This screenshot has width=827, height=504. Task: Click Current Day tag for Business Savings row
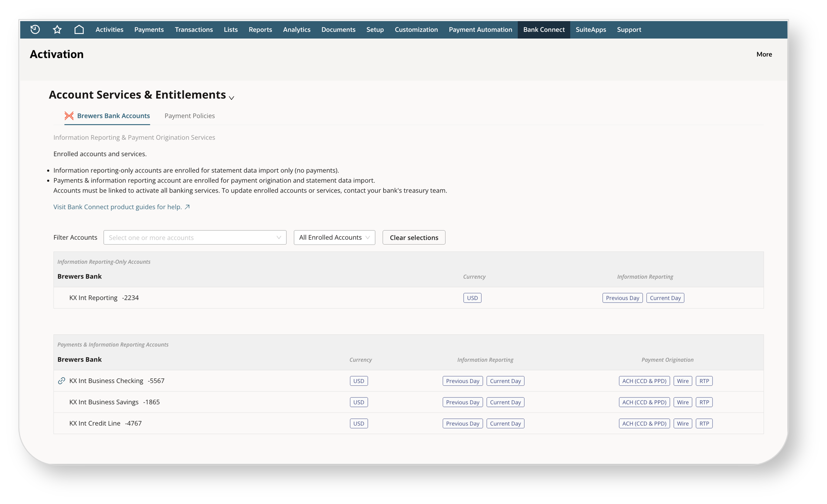pyautogui.click(x=506, y=402)
